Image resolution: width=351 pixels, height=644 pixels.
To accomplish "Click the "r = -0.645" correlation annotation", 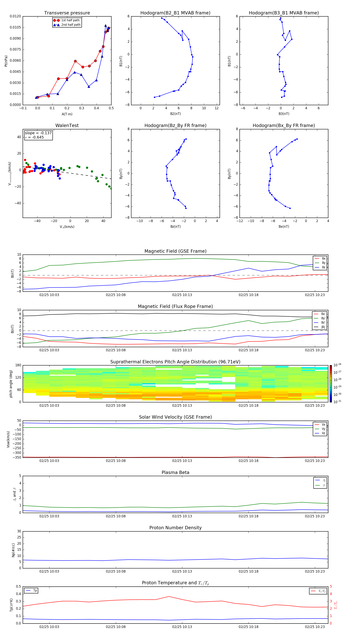I will [35, 137].
